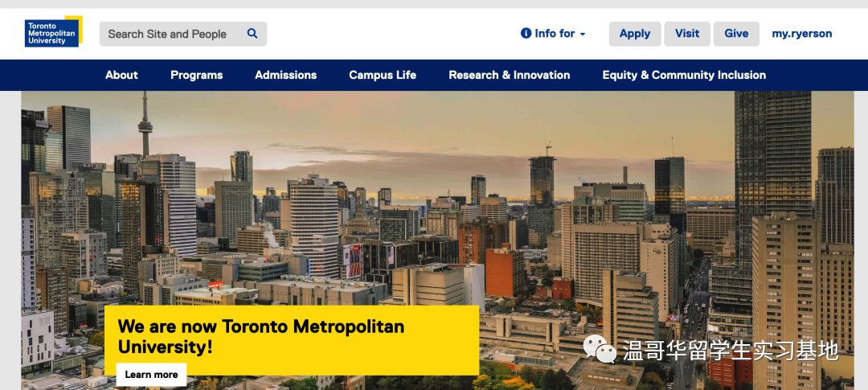Click the Give button
This screenshot has width=868, height=390.
click(736, 34)
